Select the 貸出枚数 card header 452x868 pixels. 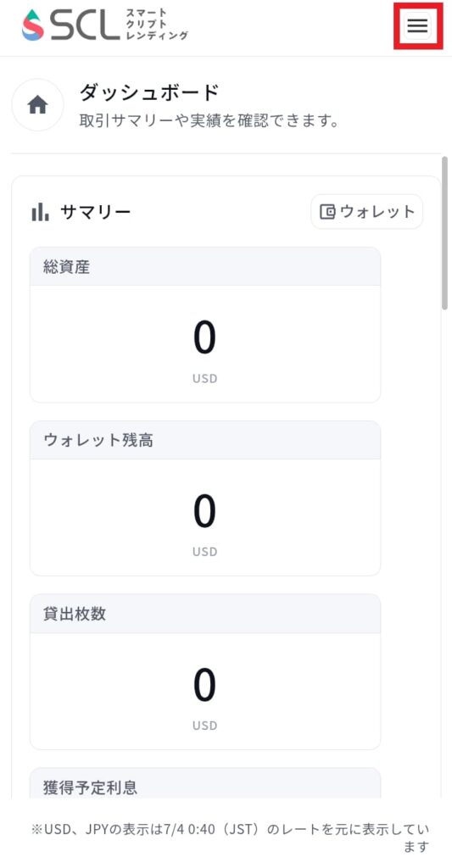point(205,614)
